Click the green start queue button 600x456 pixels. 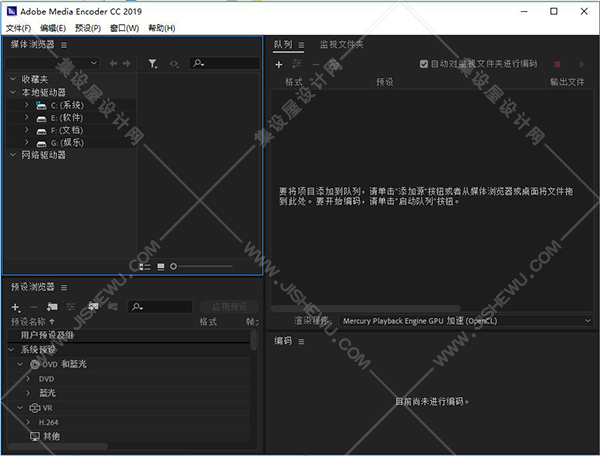tap(582, 64)
